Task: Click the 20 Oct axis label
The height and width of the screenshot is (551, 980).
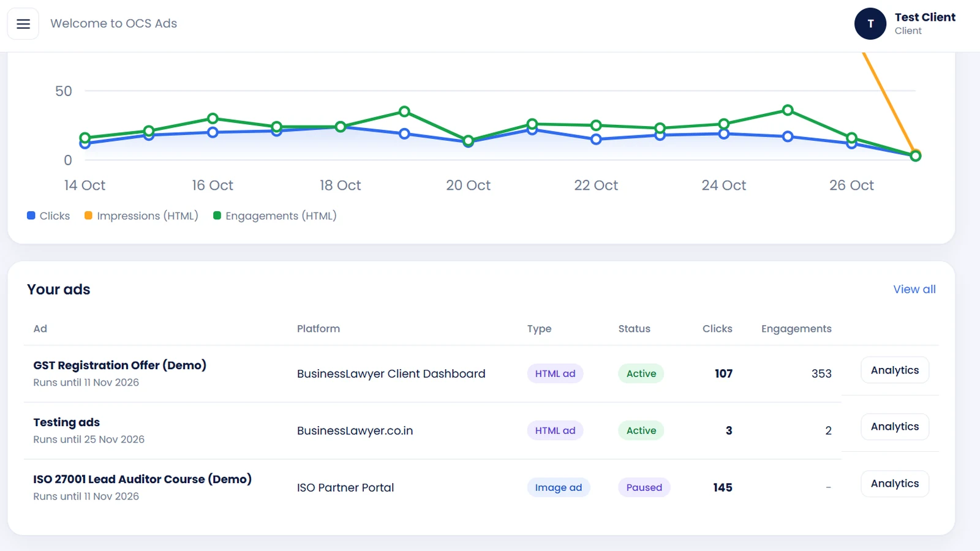Action: 468,185
